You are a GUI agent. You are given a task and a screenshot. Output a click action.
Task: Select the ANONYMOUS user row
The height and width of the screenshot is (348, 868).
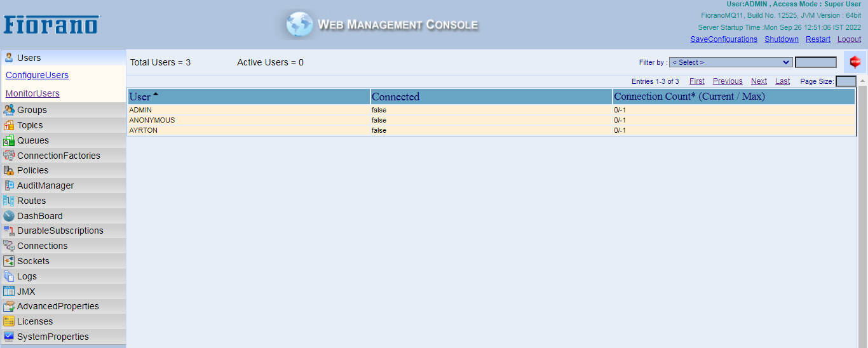click(491, 120)
